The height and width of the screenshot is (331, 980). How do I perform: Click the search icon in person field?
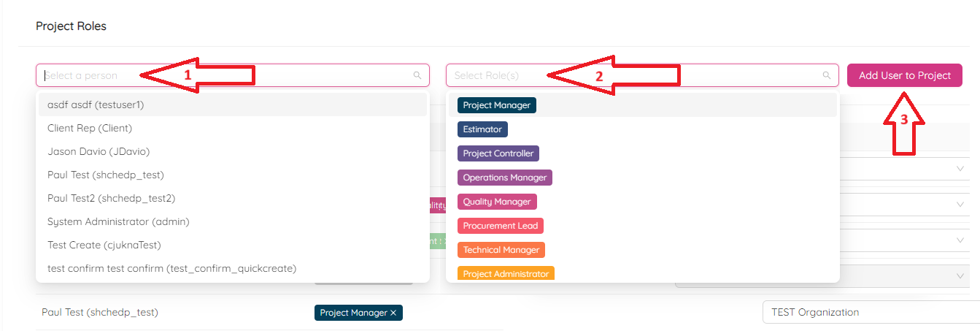pos(417,75)
